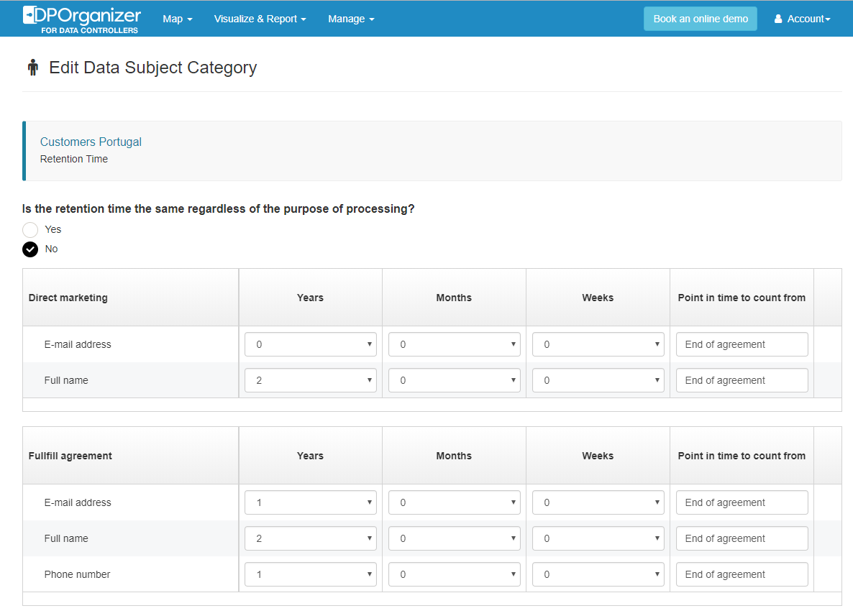Open the Map menu
The image size is (853, 616).
(177, 19)
